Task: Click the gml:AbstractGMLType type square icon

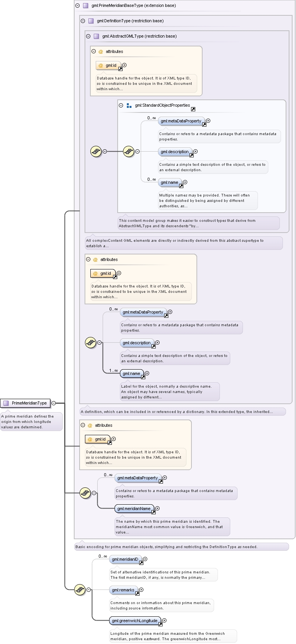Action: (96, 36)
